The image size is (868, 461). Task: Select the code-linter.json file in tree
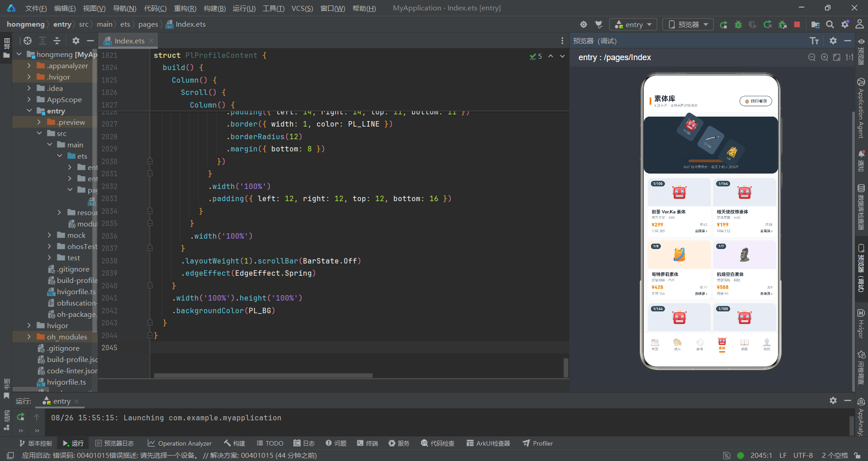68,371
